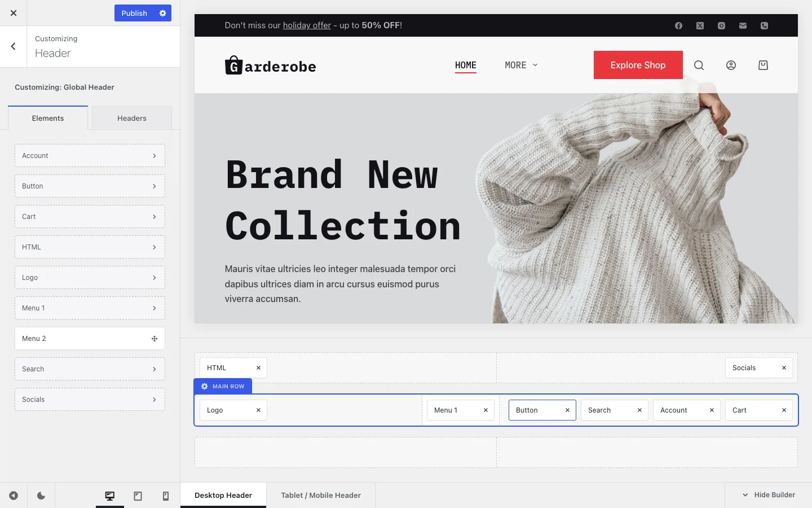Collapse the customizer sidebar controls
The image size is (812, 508).
(x=14, y=496)
